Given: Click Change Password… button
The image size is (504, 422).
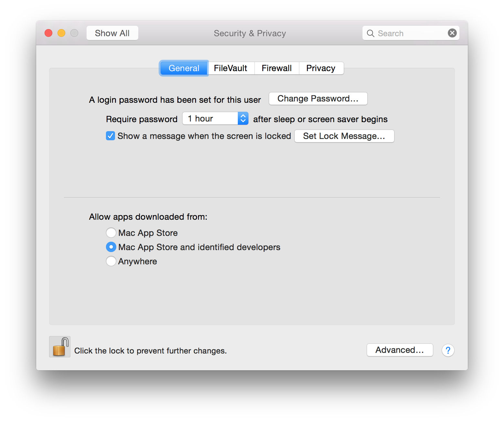Looking at the screenshot, I should pos(318,99).
